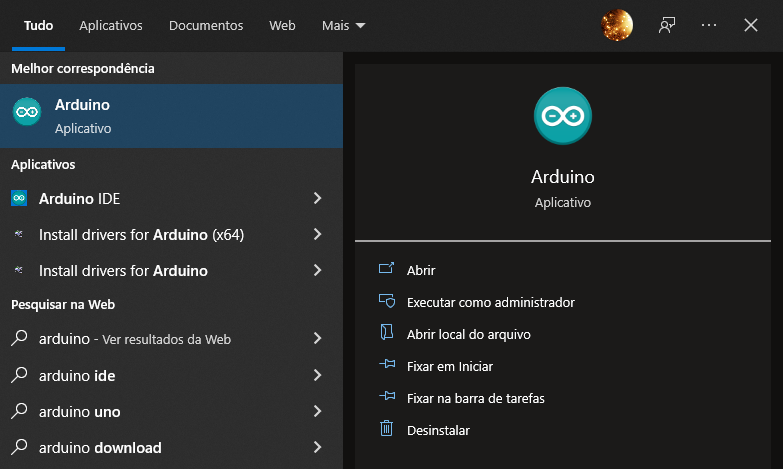Search the web for arduino ide

[171, 375]
